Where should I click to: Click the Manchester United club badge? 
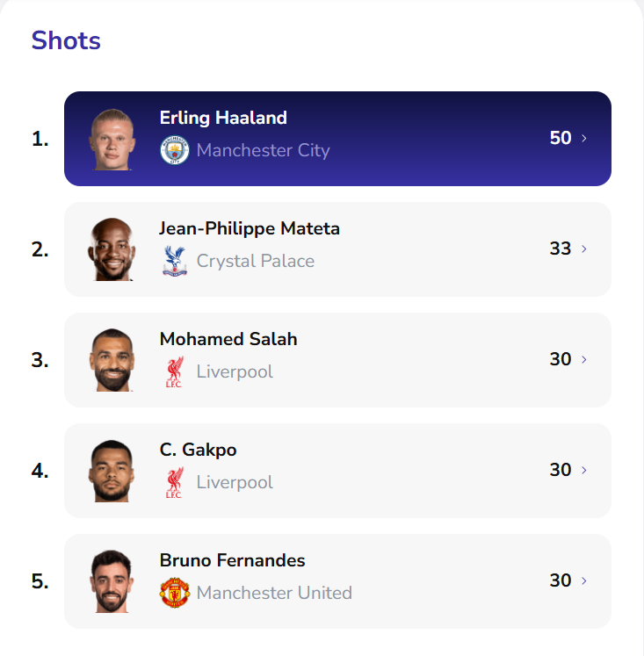tap(175, 593)
